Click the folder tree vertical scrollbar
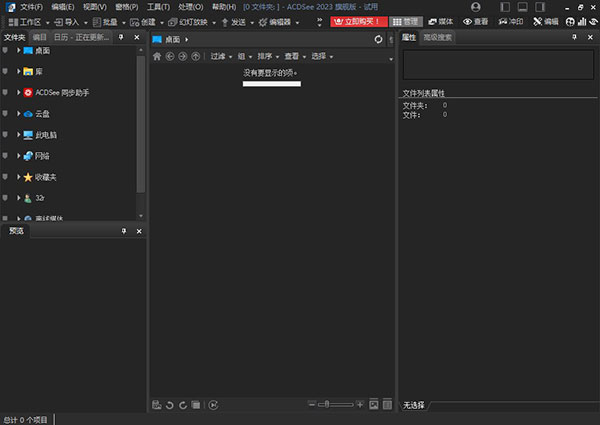This screenshot has width=600, height=425. click(140, 124)
